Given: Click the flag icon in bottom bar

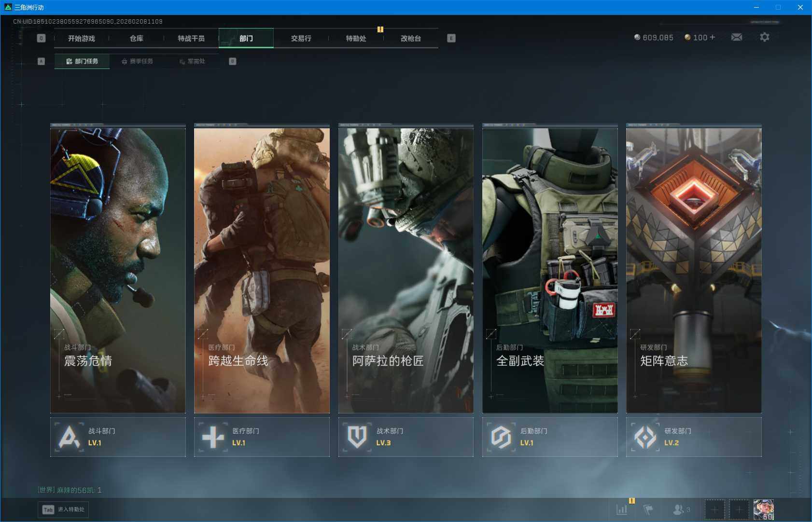Looking at the screenshot, I should (648, 509).
